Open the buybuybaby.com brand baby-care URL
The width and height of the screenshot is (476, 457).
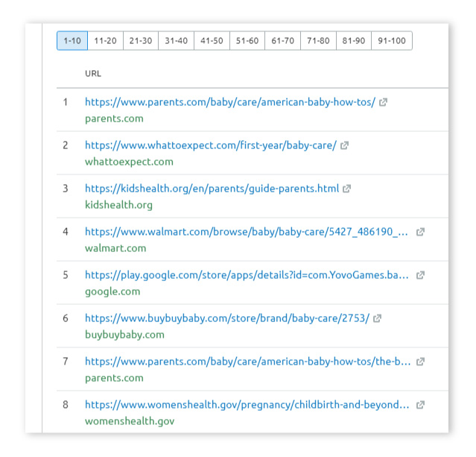[x=227, y=318]
